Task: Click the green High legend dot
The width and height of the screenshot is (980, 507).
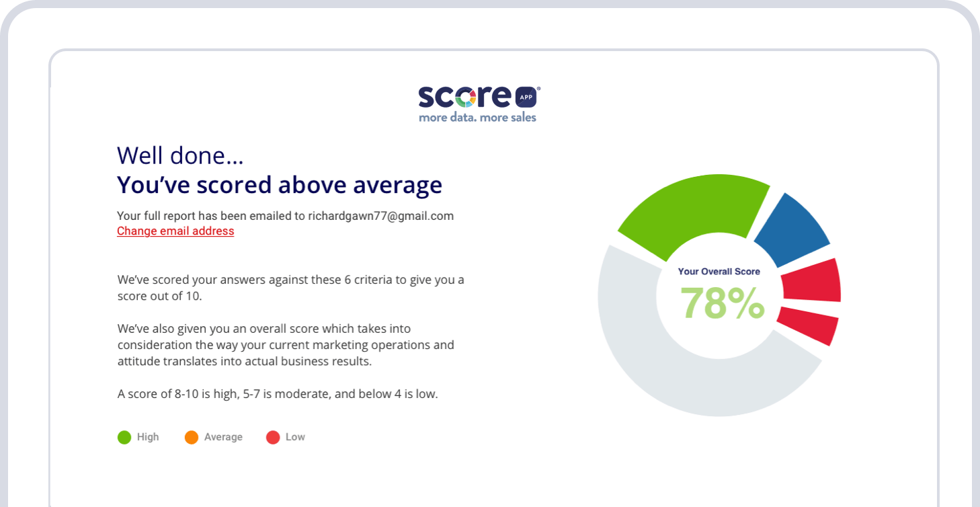Action: (124, 438)
